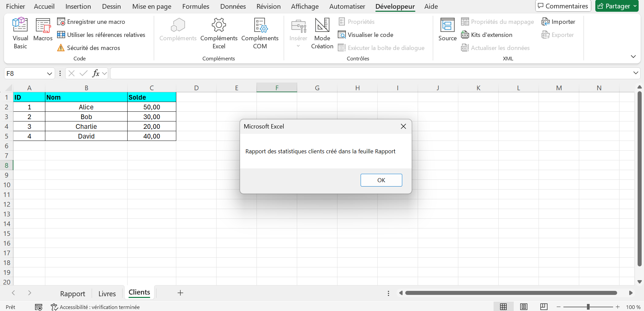Switch to Page Break Preview
The width and height of the screenshot is (644, 311).
(x=544, y=307)
